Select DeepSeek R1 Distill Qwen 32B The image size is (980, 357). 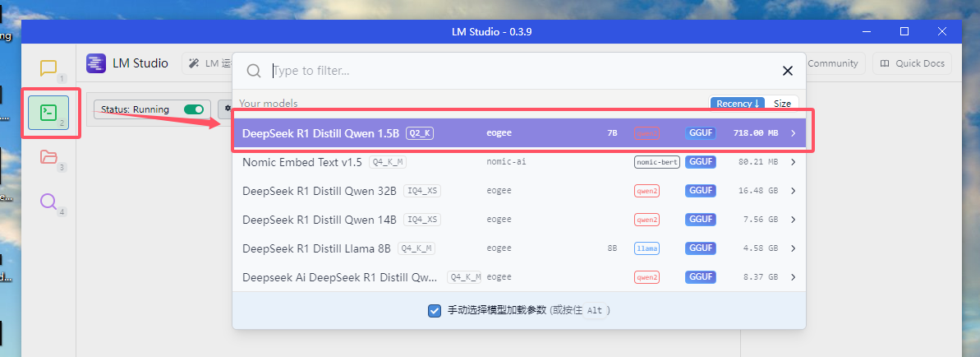[518, 191]
